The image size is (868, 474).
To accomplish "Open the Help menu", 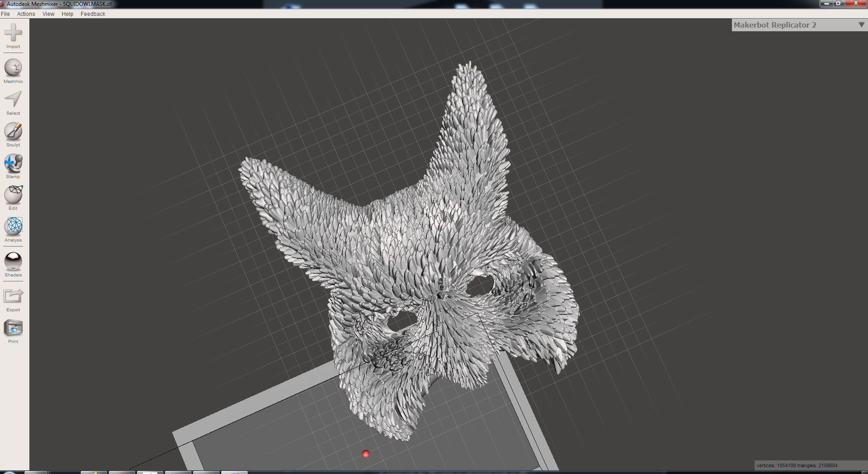I will 67,14.
